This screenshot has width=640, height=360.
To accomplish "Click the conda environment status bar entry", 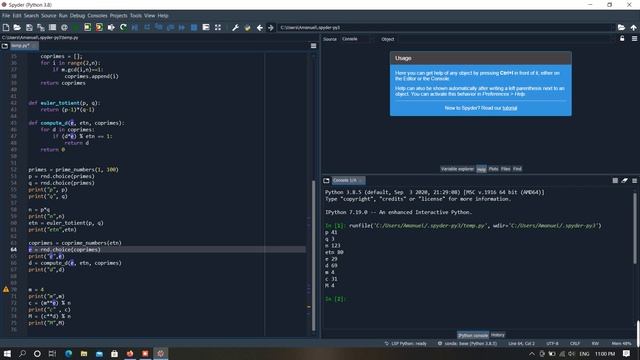I will (x=467, y=344).
